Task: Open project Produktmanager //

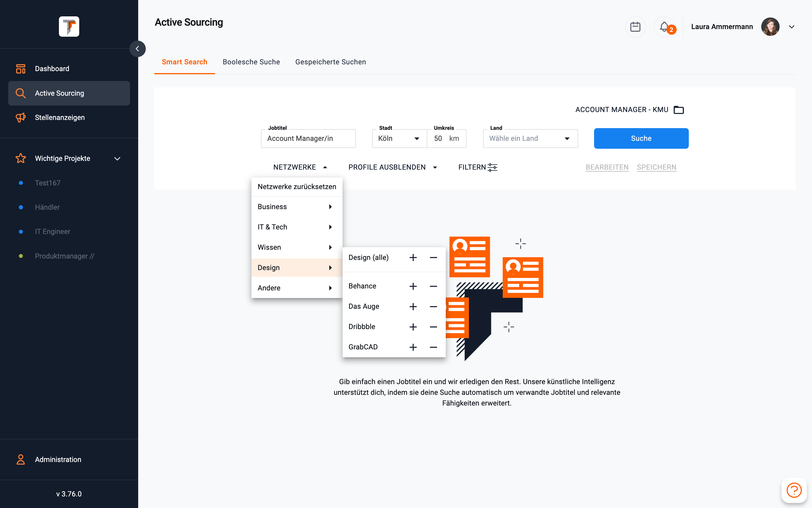Action: (64, 256)
